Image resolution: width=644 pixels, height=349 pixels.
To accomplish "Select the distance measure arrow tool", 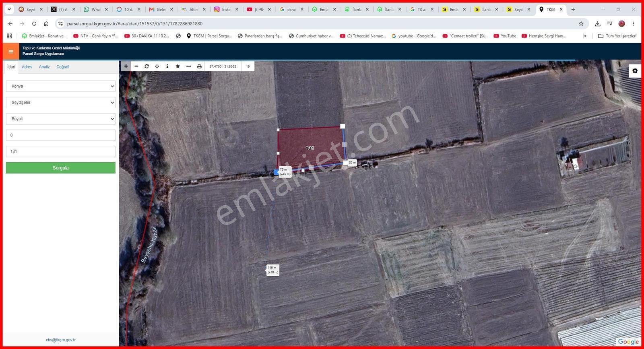I will (188, 66).
